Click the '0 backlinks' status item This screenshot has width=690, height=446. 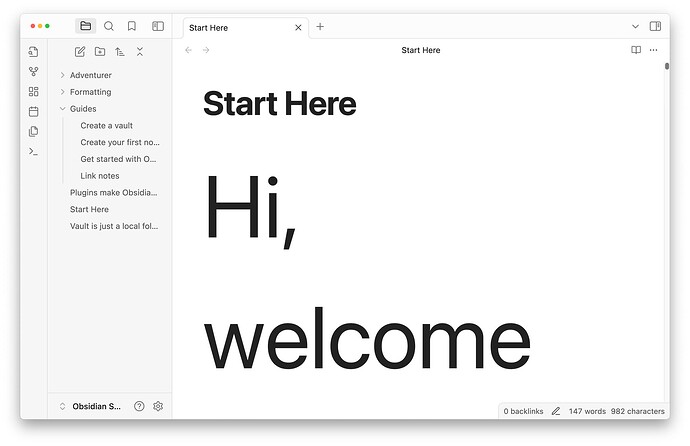point(523,411)
